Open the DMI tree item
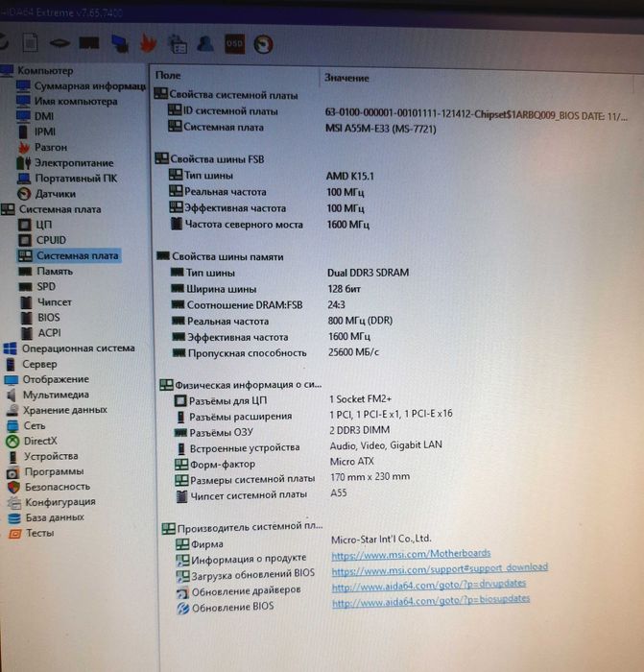Screen dimensions: 644x672 pyautogui.click(x=44, y=116)
